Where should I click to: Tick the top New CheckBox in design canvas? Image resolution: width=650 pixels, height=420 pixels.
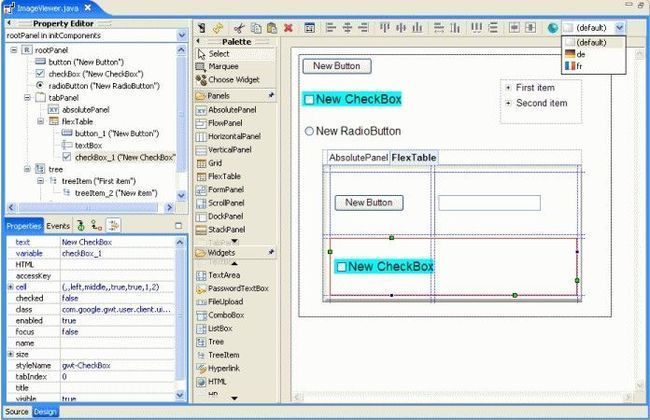pos(309,100)
